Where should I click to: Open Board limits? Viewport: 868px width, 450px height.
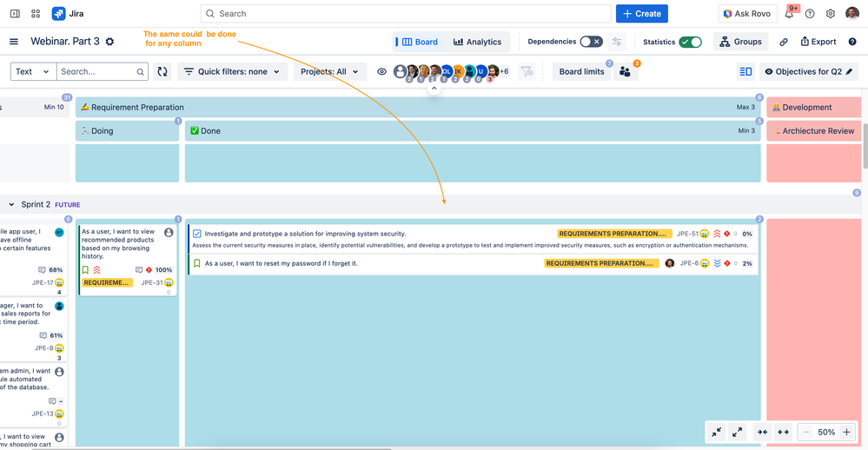coord(582,71)
